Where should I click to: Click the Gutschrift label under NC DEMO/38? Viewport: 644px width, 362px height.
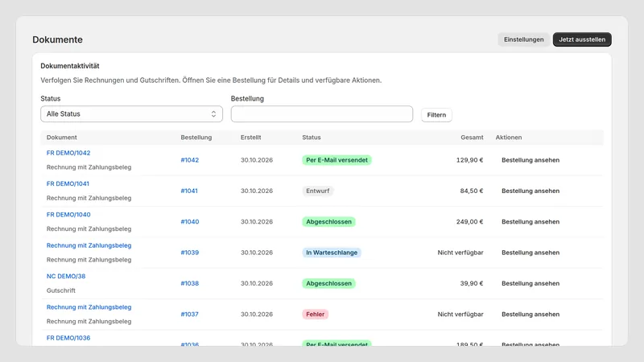(61, 290)
